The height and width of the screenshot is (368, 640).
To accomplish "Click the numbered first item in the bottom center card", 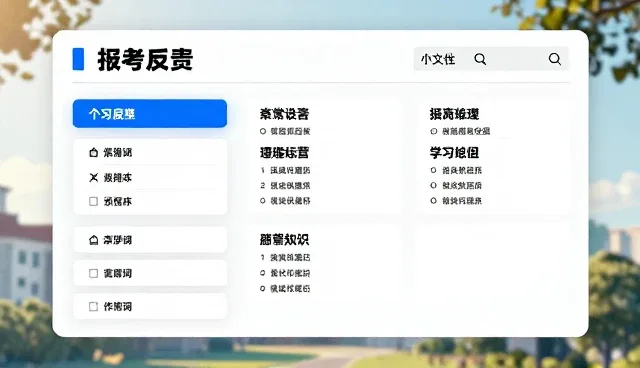I will point(285,258).
